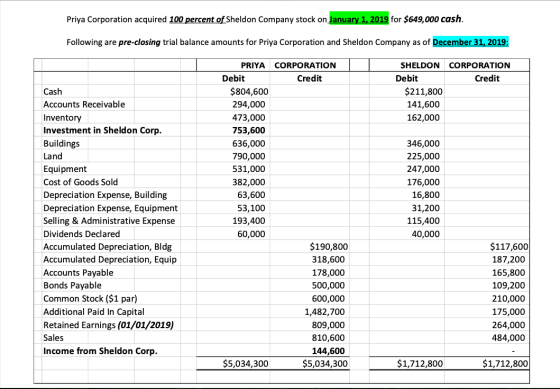Click Priya's Accounts Receivable value 294,000
This screenshot has width=560, height=389.
(249, 105)
